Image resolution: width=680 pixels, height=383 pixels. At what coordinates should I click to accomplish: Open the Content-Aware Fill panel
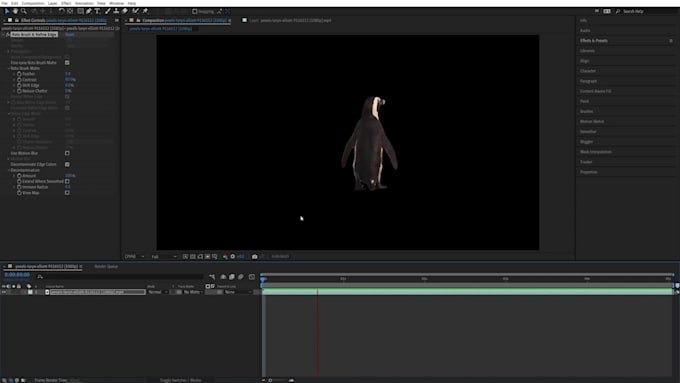pos(595,91)
